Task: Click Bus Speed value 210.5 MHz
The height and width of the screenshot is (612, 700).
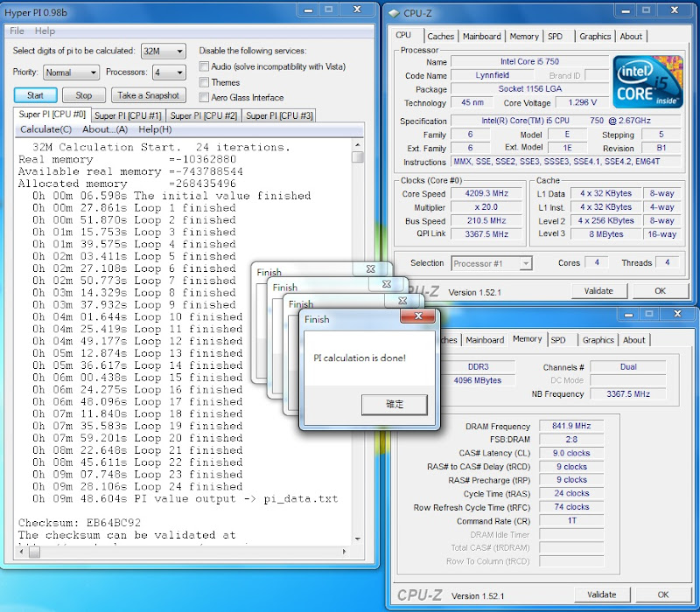Action: (x=486, y=221)
